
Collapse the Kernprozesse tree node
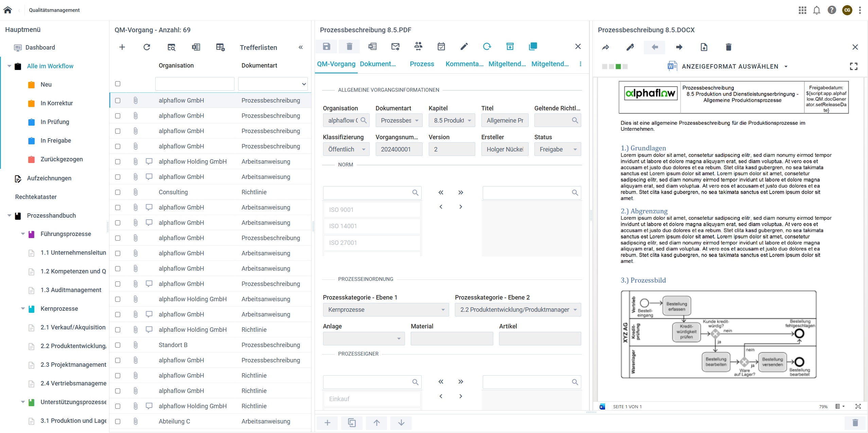[23, 309]
